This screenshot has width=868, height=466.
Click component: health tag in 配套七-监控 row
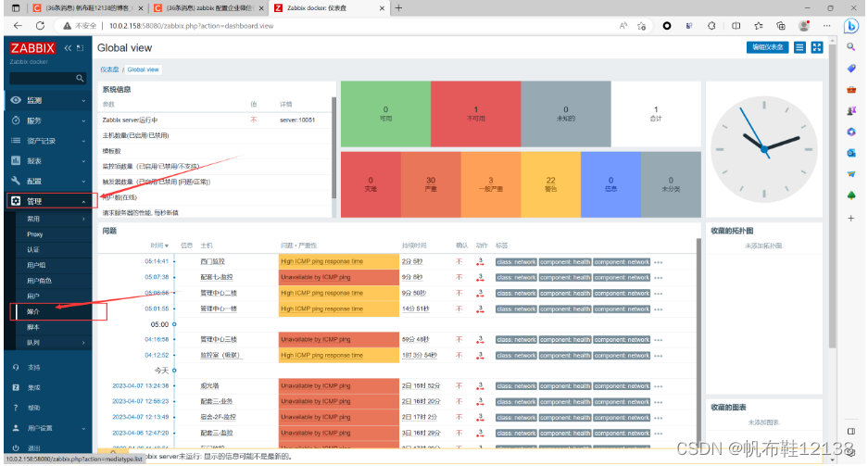coord(565,278)
